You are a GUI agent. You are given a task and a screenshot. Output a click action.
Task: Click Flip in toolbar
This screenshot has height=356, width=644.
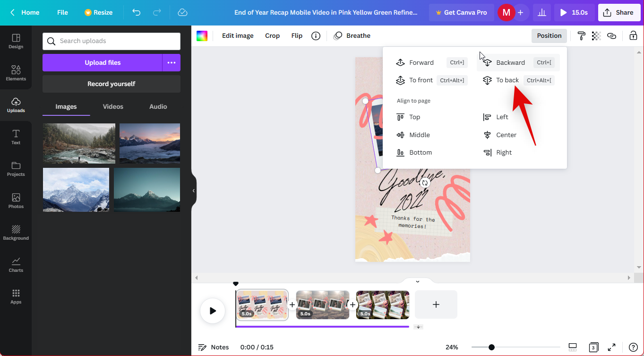tap(297, 35)
